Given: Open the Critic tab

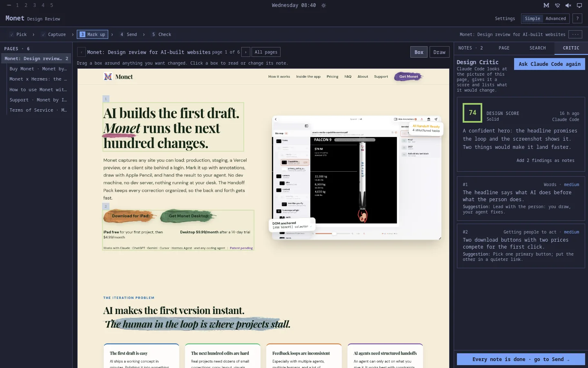Looking at the screenshot, I should (x=571, y=48).
